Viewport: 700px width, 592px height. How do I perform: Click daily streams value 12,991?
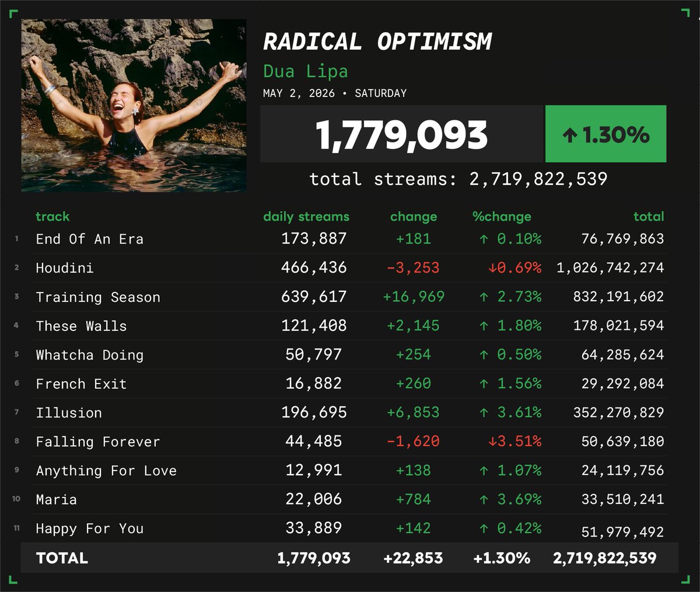click(314, 471)
